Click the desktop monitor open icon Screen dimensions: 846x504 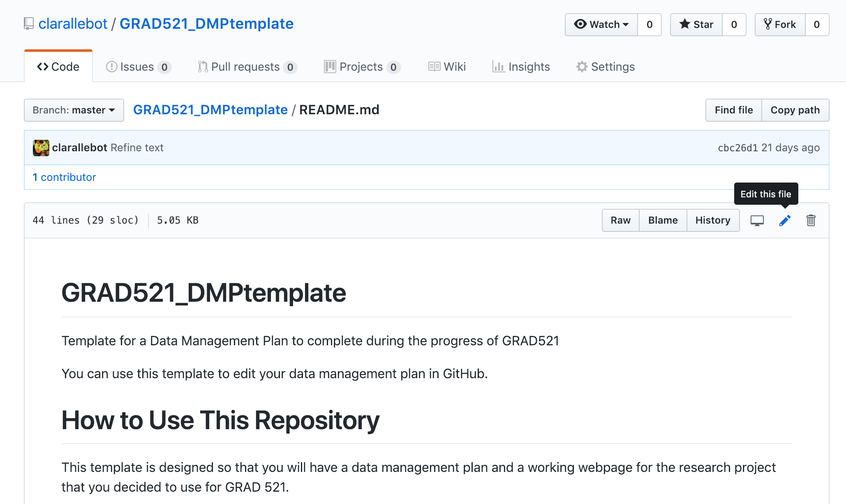(757, 221)
